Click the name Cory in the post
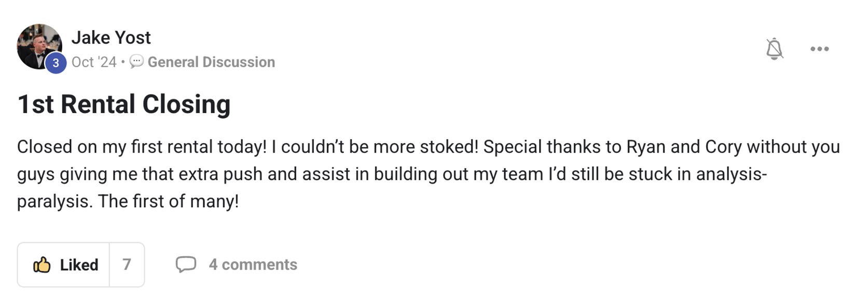868x304 pixels. click(723, 147)
